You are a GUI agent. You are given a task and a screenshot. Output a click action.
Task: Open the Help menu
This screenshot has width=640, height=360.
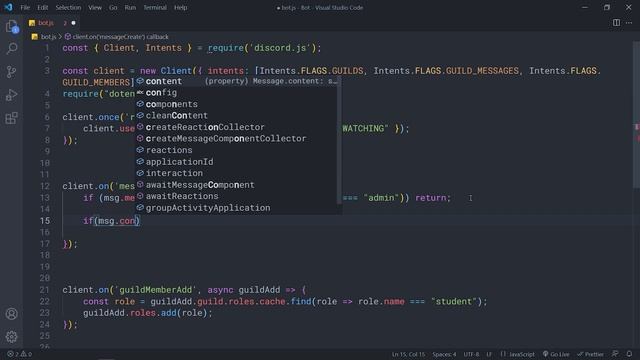tap(180, 7)
